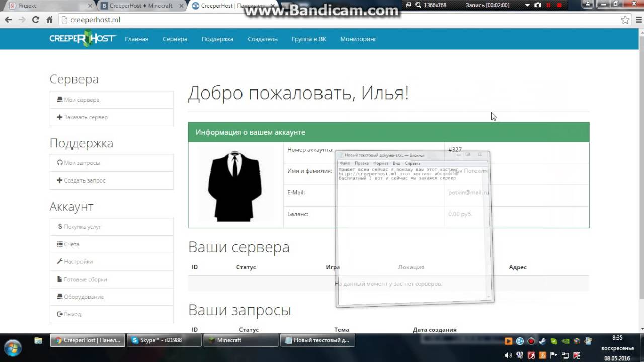
Task: Click the browser home icon
Action: pyautogui.click(x=49, y=20)
